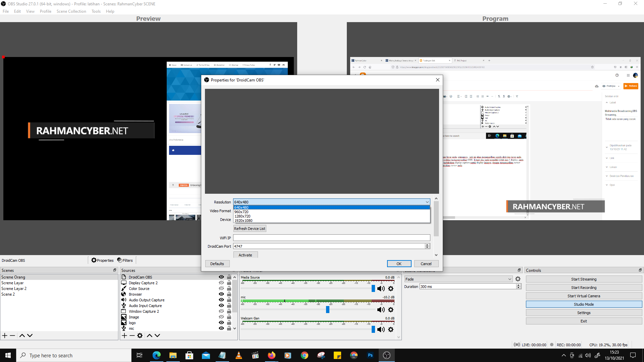Show the Window Capture 2 source

[x=221, y=311]
